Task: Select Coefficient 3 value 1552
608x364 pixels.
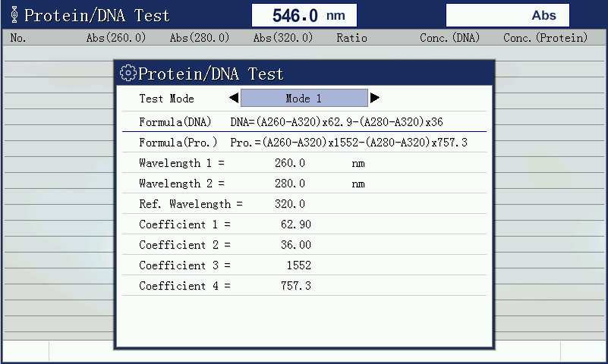Action: click(x=298, y=265)
